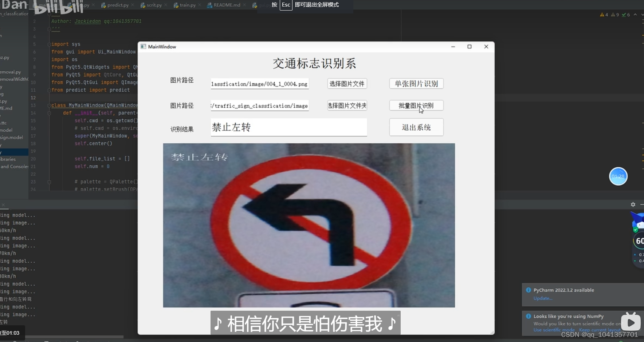This screenshot has height=342, width=644.
Task: Click PyCharm 2022.3.2 available notification title
Action: point(564,290)
